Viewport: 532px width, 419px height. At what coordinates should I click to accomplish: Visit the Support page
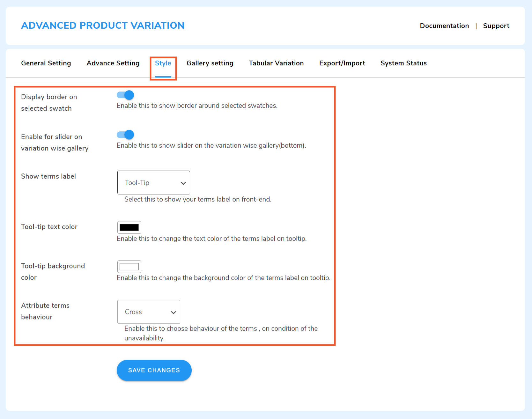point(496,26)
